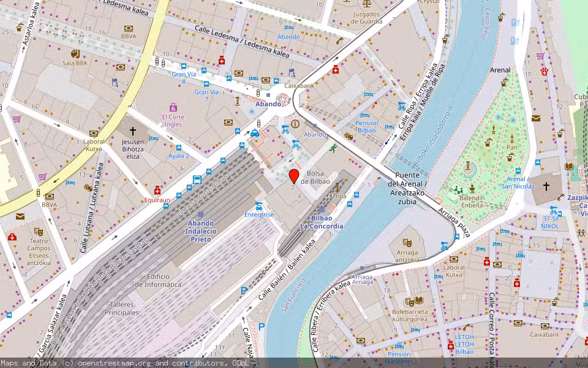Click the Arenal / San Nicolás bus stop icon

coord(518,171)
